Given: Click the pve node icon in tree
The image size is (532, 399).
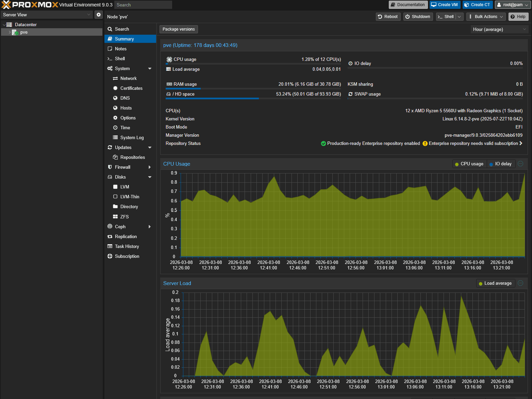Looking at the screenshot, I should [15, 32].
